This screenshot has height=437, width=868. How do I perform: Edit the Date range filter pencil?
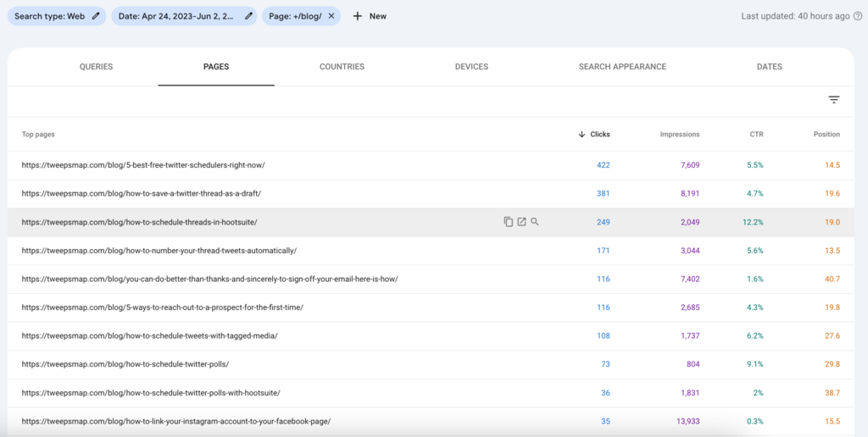tap(248, 16)
